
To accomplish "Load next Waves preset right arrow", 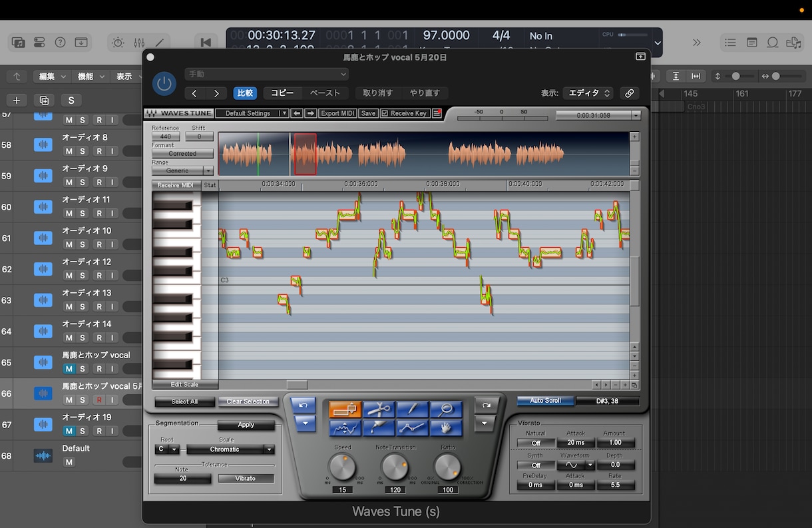I will point(310,113).
